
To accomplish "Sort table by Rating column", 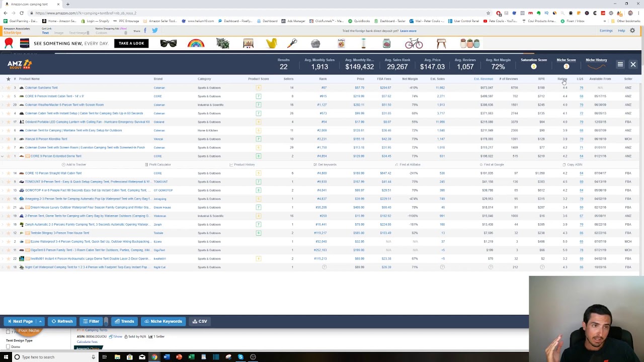I will click(562, 79).
